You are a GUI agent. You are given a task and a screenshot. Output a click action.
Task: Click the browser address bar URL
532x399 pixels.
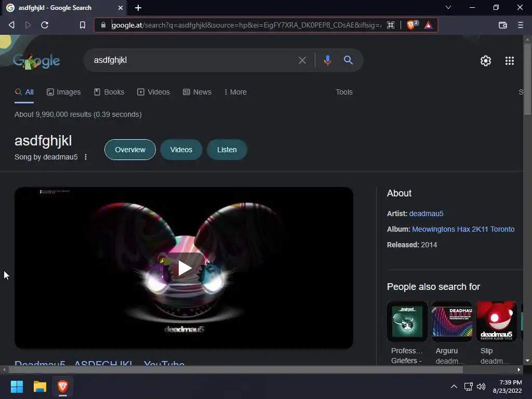click(x=246, y=25)
